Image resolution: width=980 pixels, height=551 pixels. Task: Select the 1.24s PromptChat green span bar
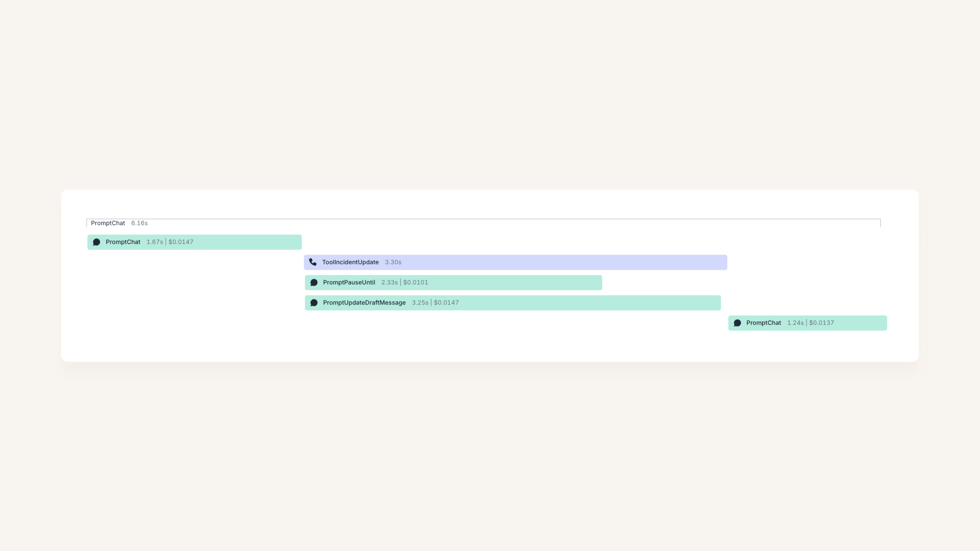808,323
